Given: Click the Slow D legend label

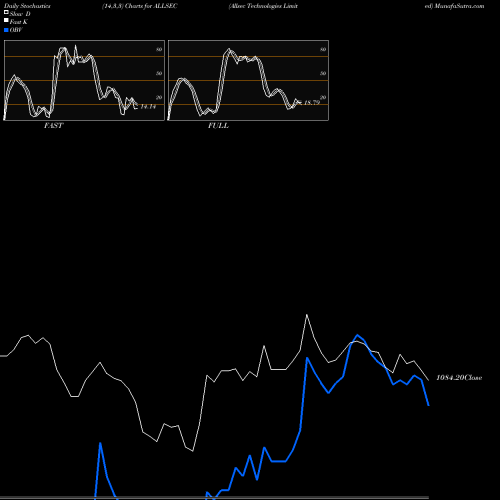Looking at the screenshot, I should coord(20,14).
